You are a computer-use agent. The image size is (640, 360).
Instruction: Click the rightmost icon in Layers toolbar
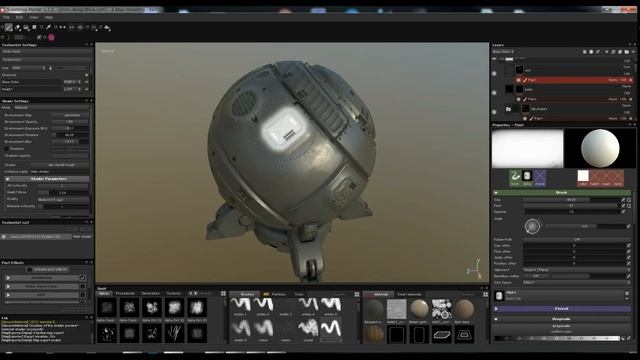[633, 52]
